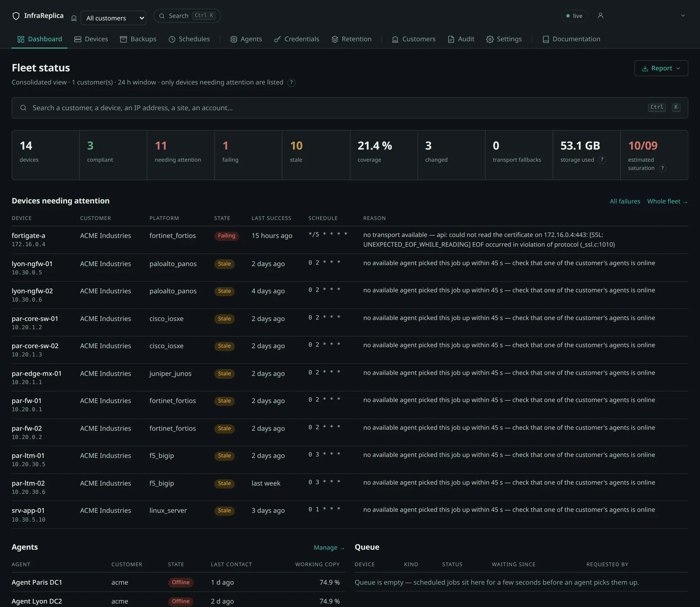
Task: Click the 3 compliant stat card
Action: pyautogui.click(x=113, y=155)
